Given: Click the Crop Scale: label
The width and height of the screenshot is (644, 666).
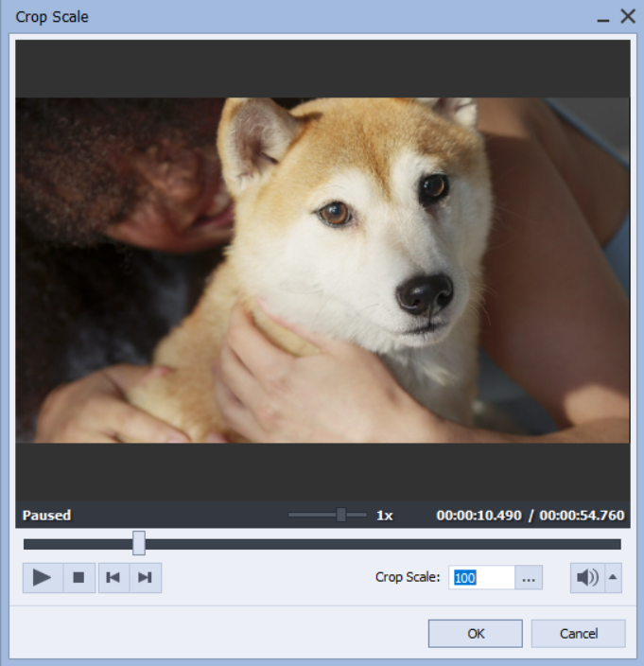Looking at the screenshot, I should pyautogui.click(x=408, y=577).
